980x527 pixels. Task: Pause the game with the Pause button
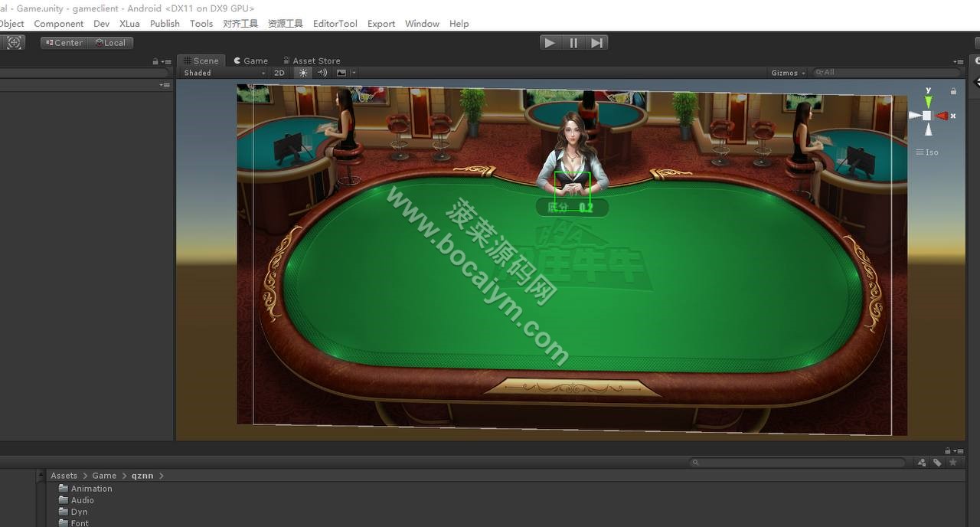(573, 43)
